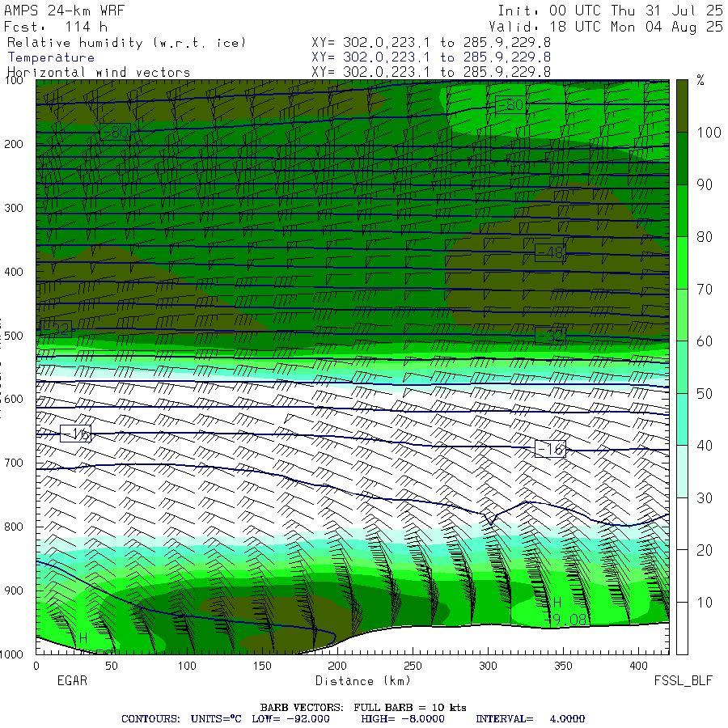Image resolution: width=728 pixels, height=728 pixels.
Task: Click the 900 pressure level axis label
Action: pyautogui.click(x=14, y=590)
